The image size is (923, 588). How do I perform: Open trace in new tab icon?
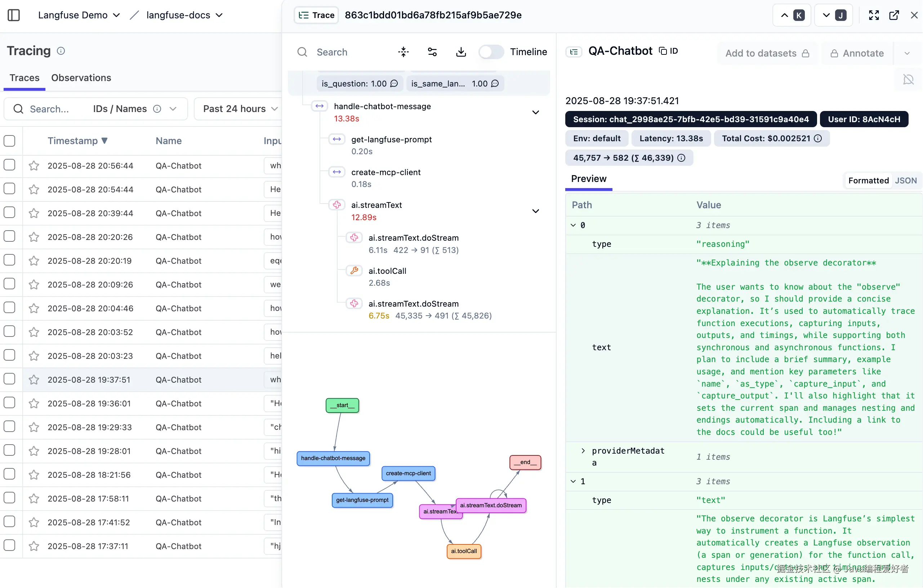tap(894, 15)
